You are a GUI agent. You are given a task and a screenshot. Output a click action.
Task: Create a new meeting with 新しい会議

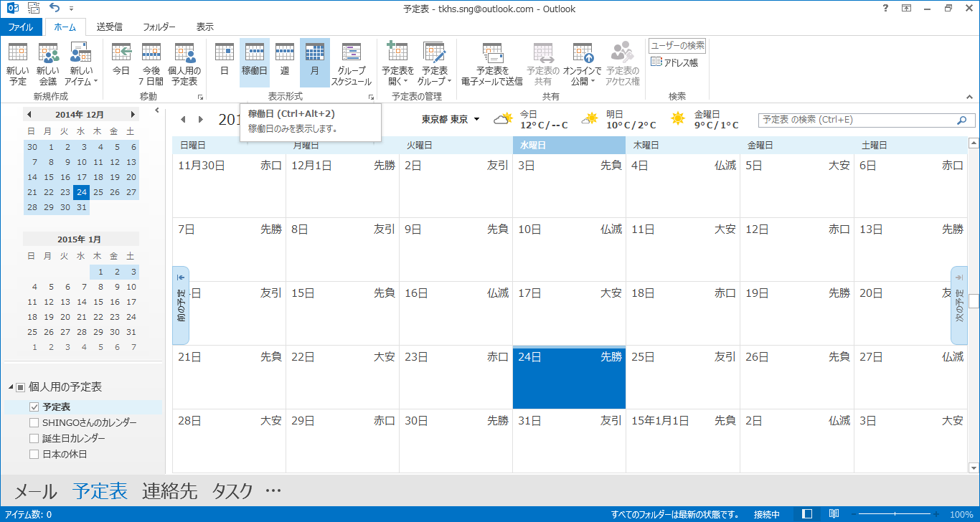tap(48, 64)
